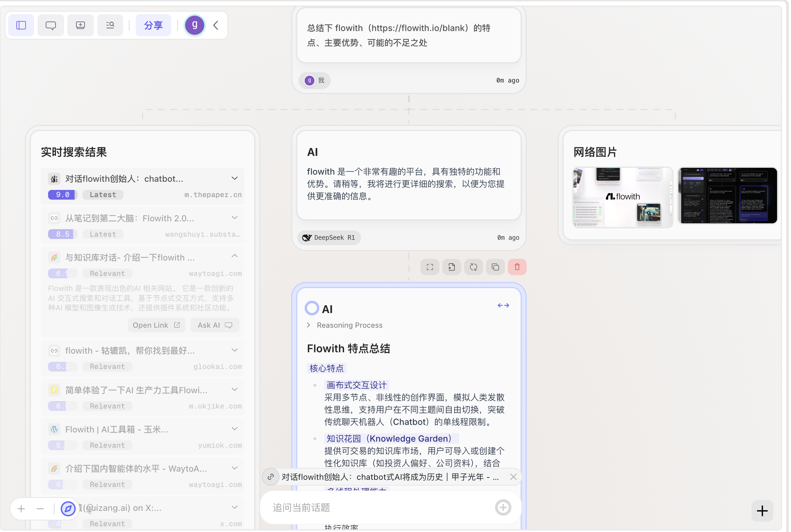
Task: Click the 分享 share button
Action: click(153, 25)
